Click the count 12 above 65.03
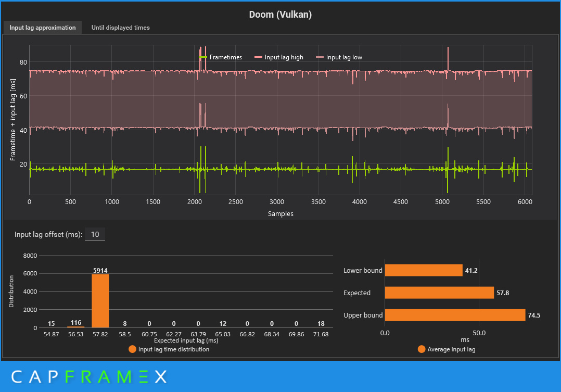 (x=223, y=324)
